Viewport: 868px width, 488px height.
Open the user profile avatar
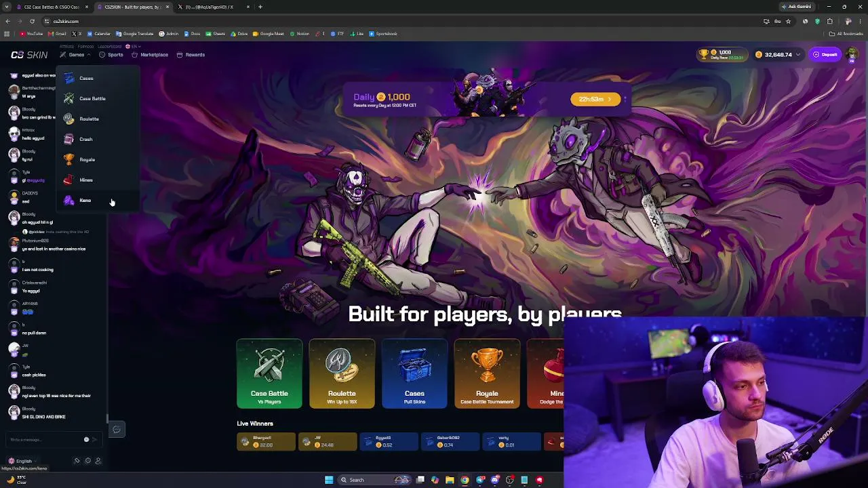pos(852,54)
